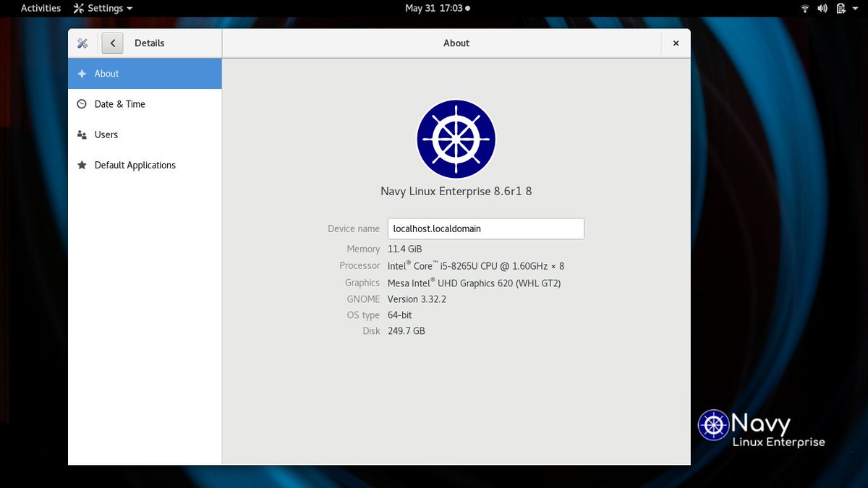Click the OS type value '64-bit'

pos(400,315)
